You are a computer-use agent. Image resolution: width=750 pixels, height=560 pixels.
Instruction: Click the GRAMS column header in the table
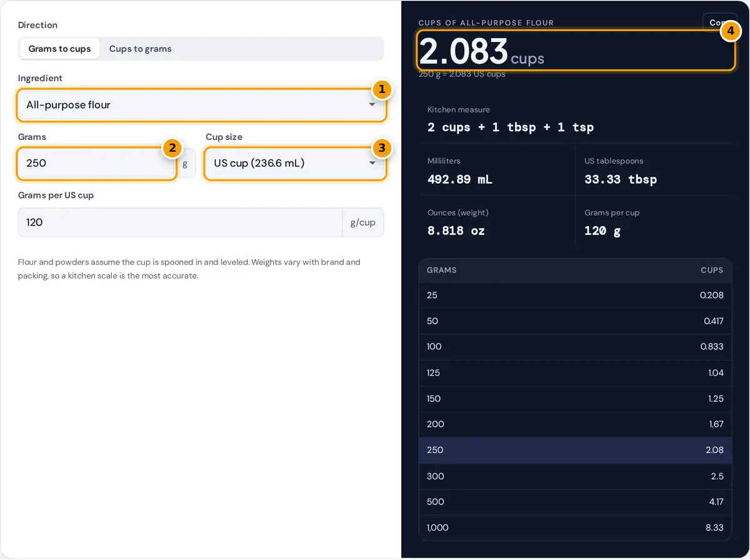442,270
